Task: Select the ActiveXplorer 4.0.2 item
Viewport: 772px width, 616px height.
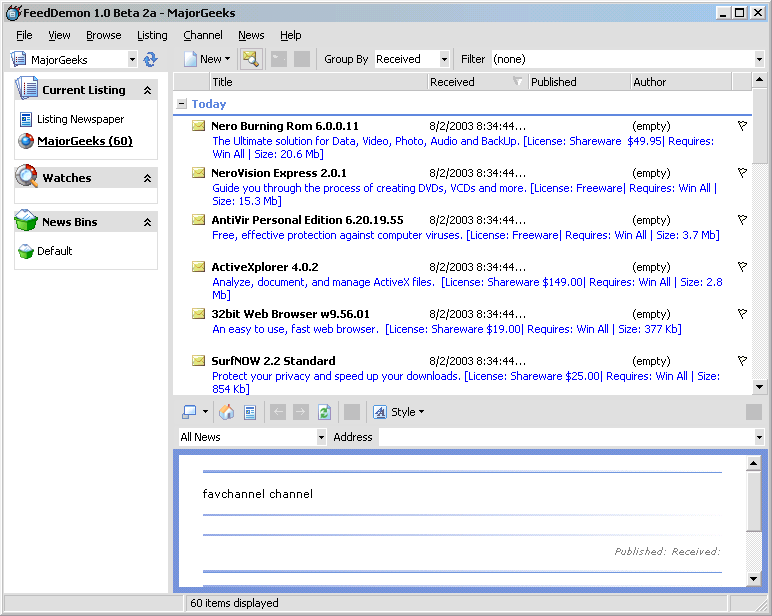Action: pos(265,267)
